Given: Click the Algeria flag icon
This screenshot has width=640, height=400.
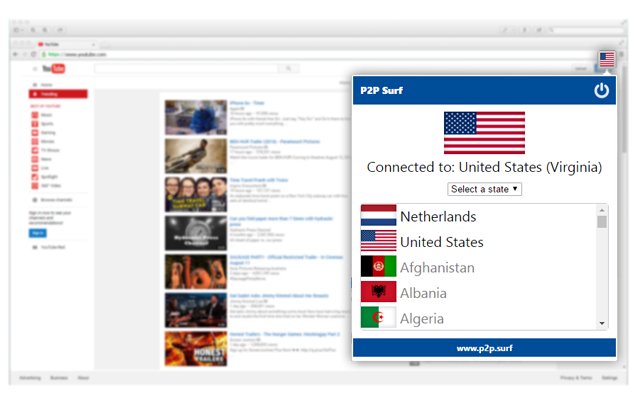Looking at the screenshot, I should pyautogui.click(x=378, y=317).
